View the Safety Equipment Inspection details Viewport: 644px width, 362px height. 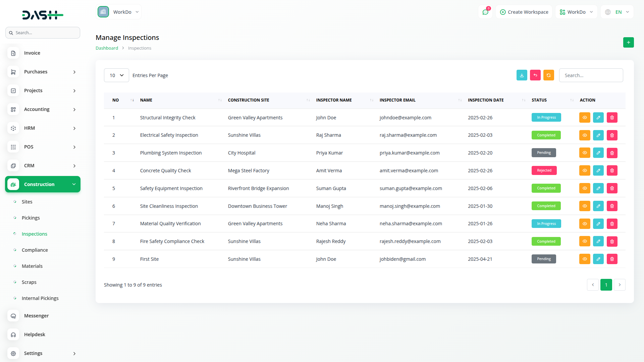coord(584,188)
